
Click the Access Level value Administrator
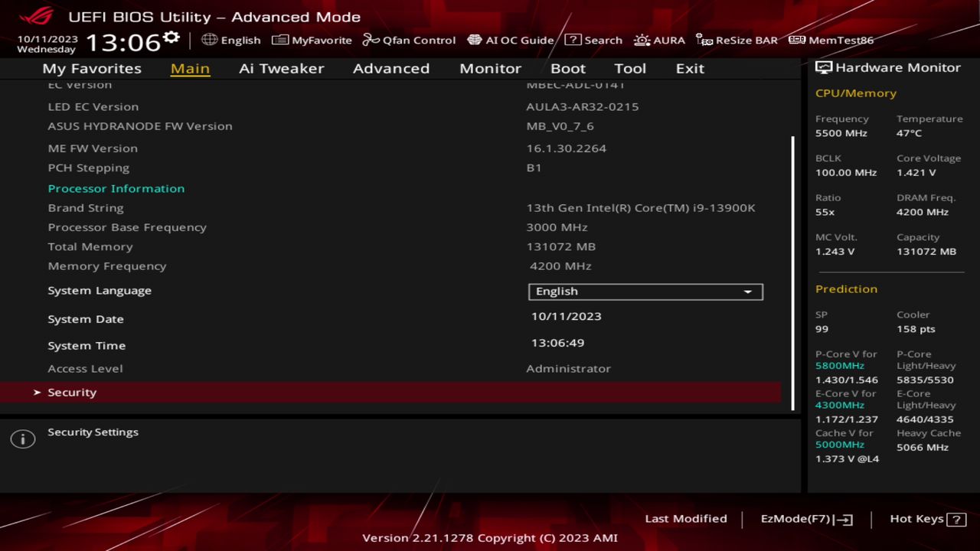click(568, 369)
